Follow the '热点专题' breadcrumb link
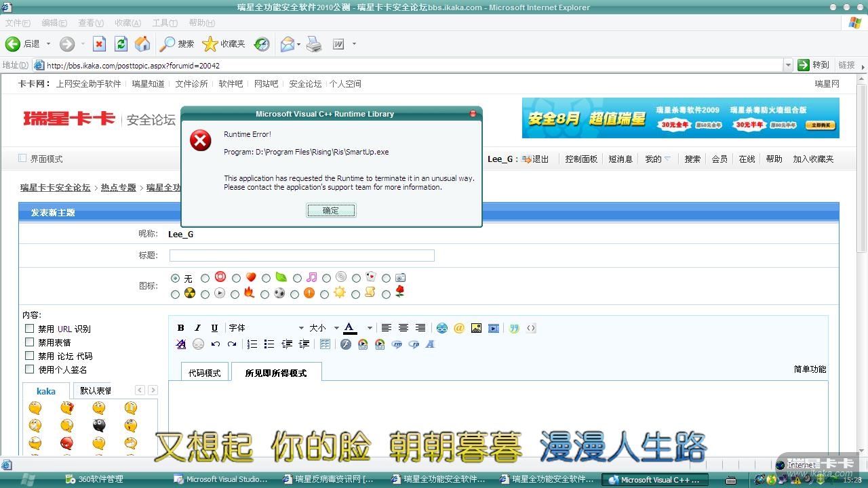 pyautogui.click(x=119, y=187)
